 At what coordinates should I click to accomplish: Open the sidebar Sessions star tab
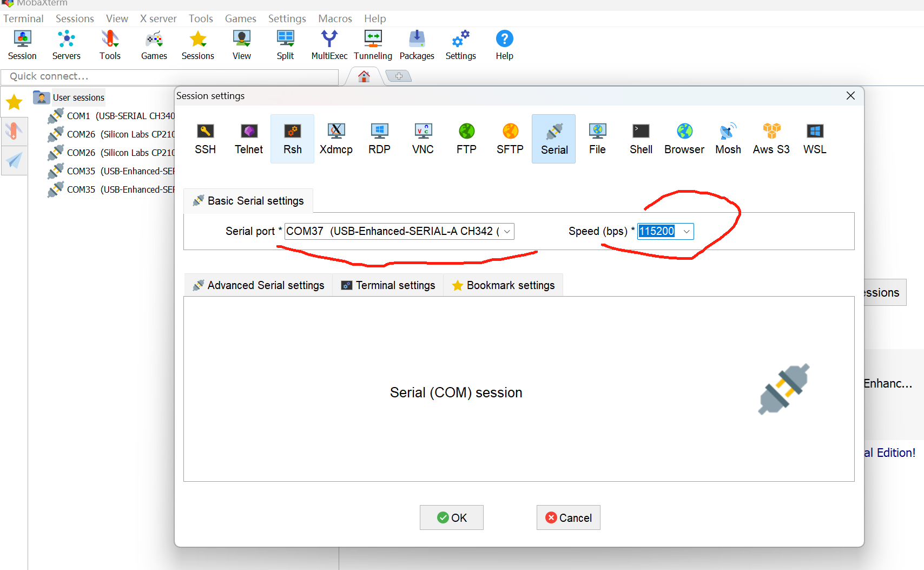click(x=14, y=102)
